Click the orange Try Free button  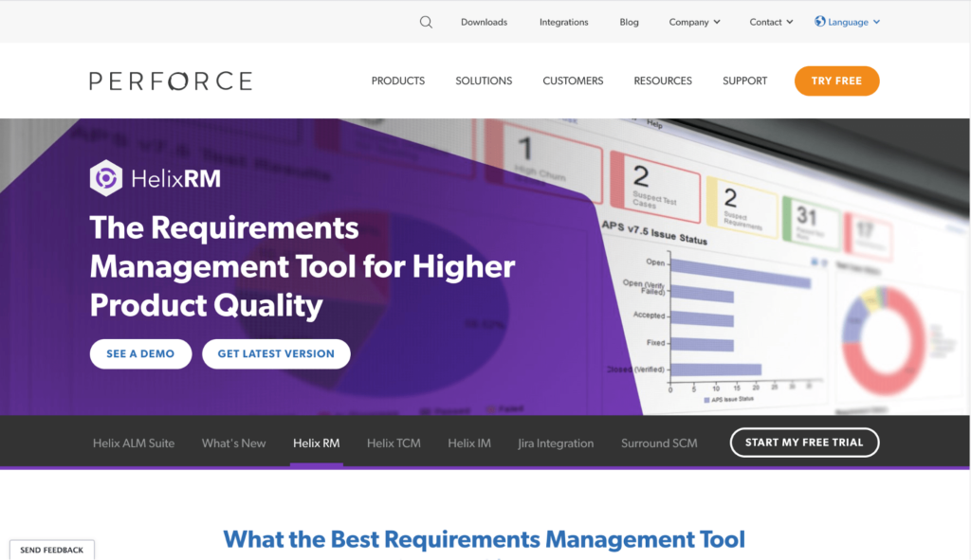(x=836, y=81)
